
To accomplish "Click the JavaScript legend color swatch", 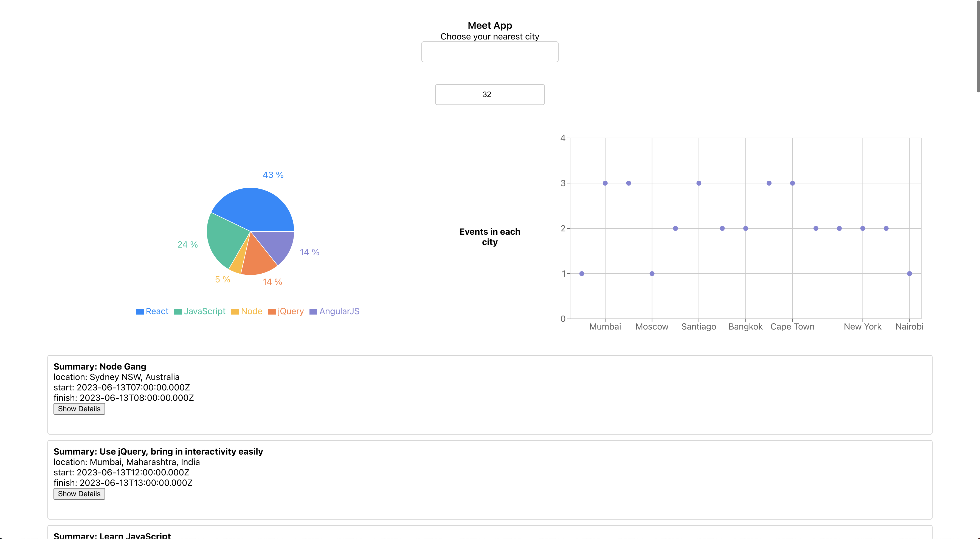I will [x=178, y=312].
